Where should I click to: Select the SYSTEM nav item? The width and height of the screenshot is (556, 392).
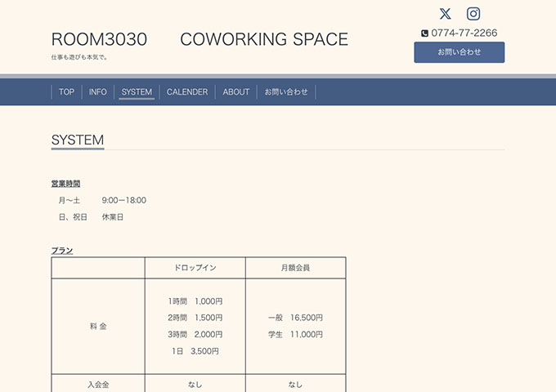coord(137,92)
